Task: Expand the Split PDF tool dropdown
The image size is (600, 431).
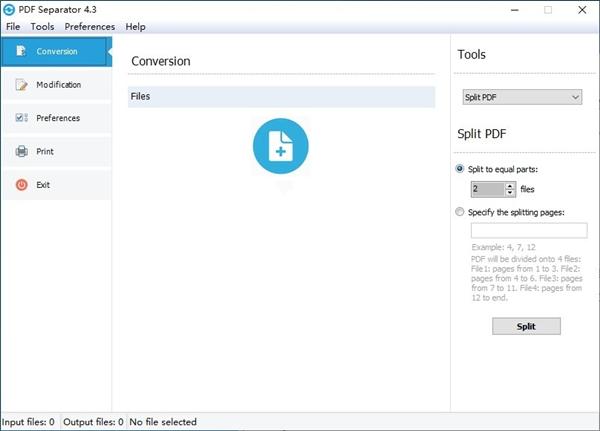Action: click(522, 97)
